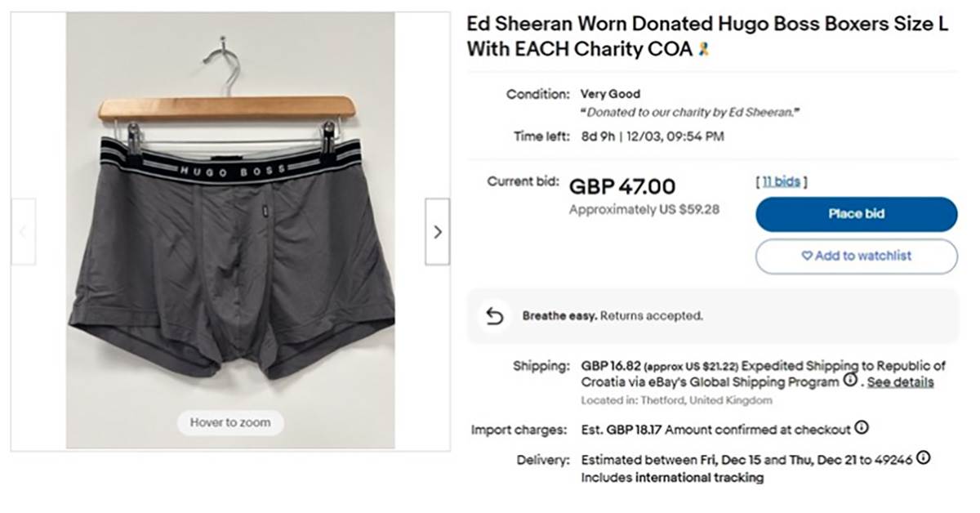This screenshot has height=513, width=980.
Task: Click the Hugo Boss boxers product photo
Action: click(x=230, y=230)
